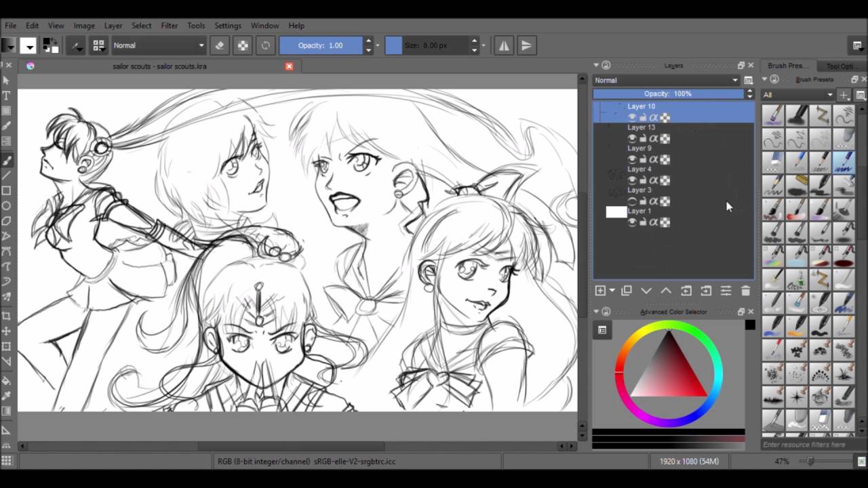Select Layer 1 in the layer list

click(x=674, y=217)
